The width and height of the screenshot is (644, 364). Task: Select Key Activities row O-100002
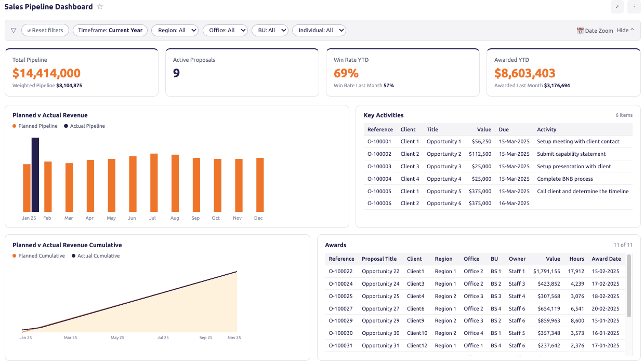point(498,154)
